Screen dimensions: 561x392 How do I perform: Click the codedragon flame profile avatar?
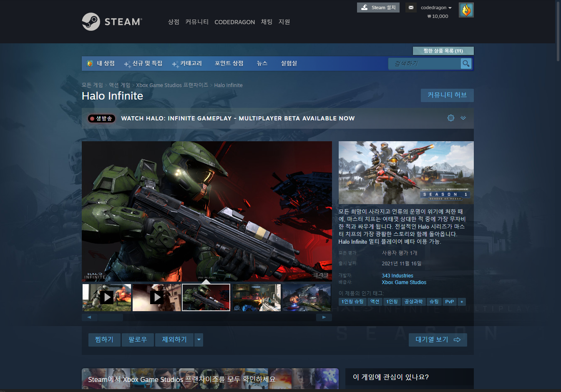pyautogui.click(x=466, y=10)
